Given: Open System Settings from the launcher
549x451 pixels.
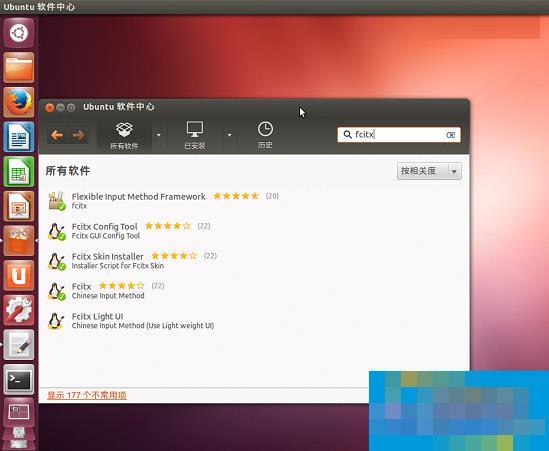Looking at the screenshot, I should [19, 310].
